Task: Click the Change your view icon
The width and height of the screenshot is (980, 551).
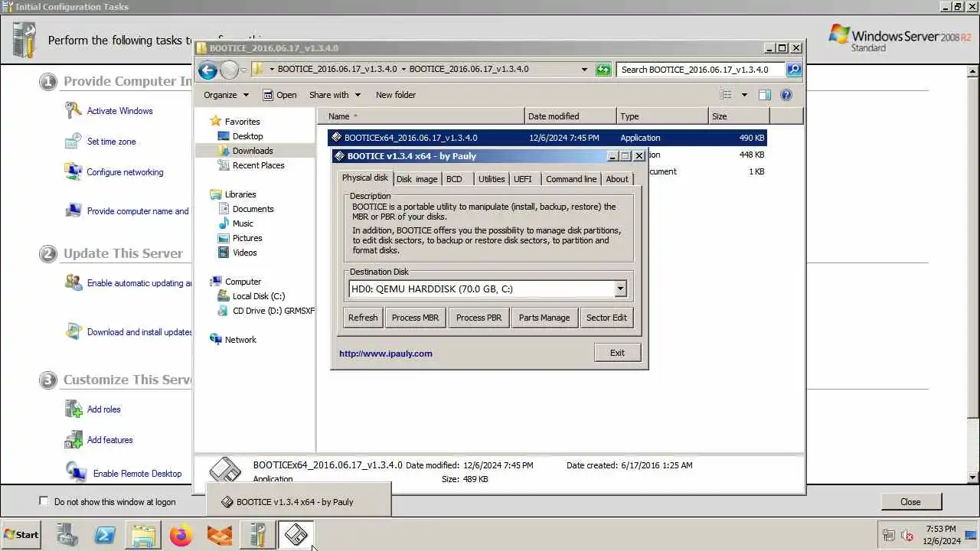Action: coord(726,95)
